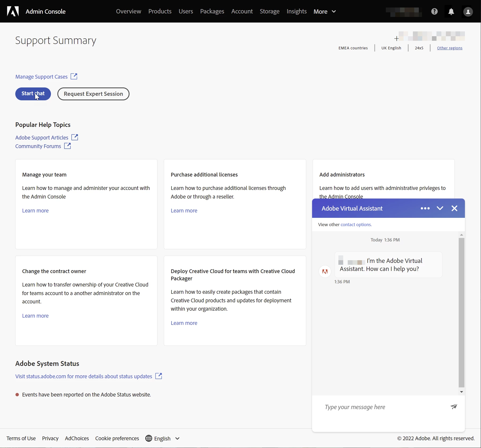
Task: Open the notifications bell icon
Action: coord(451,12)
